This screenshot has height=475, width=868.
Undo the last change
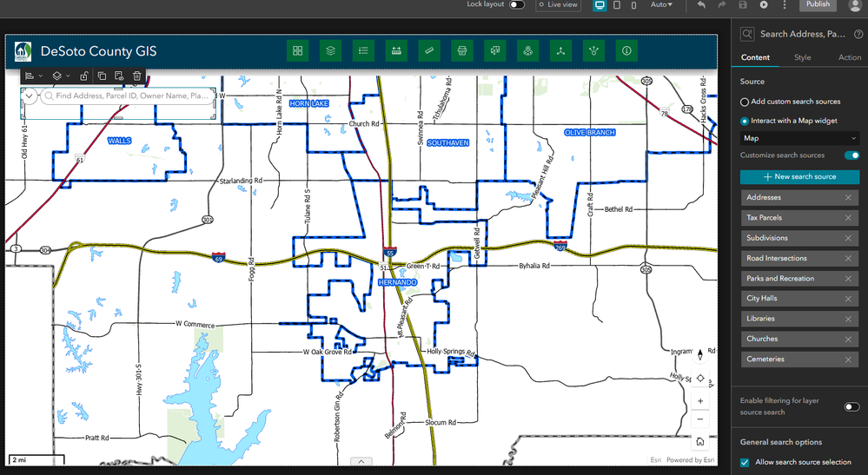pos(701,5)
